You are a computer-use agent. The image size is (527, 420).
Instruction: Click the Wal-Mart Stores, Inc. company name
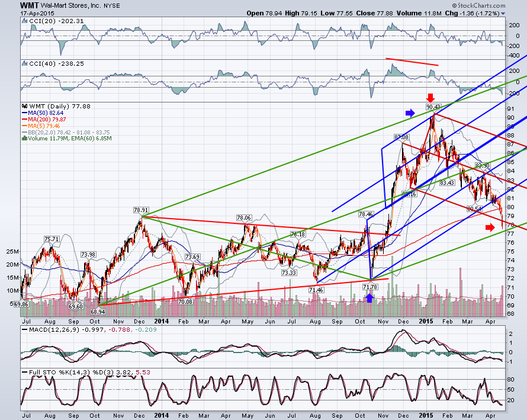pos(70,6)
